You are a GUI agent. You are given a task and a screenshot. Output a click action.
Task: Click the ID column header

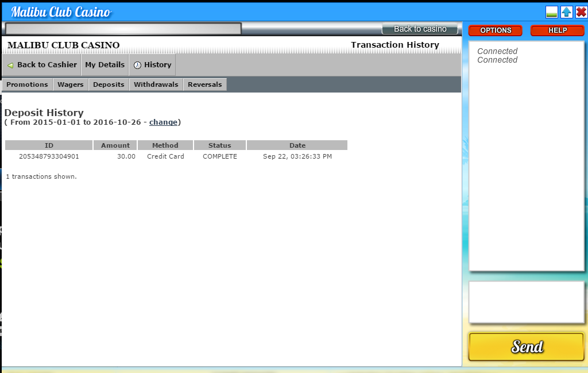coord(49,145)
